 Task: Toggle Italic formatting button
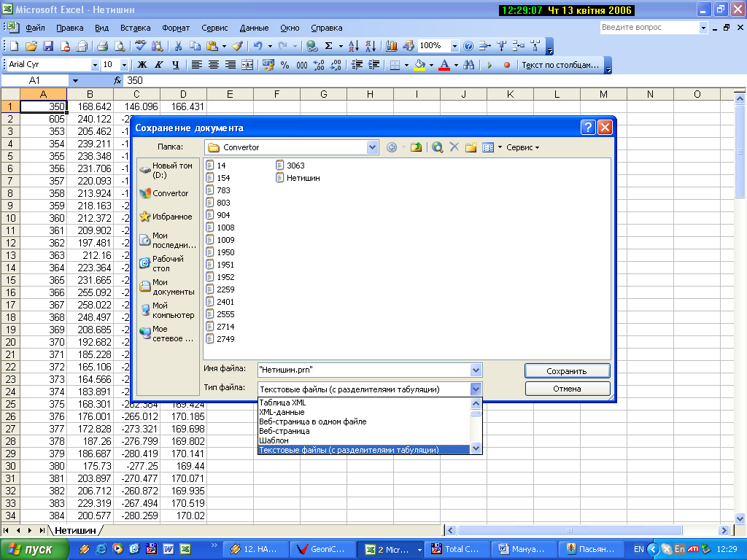point(158,65)
